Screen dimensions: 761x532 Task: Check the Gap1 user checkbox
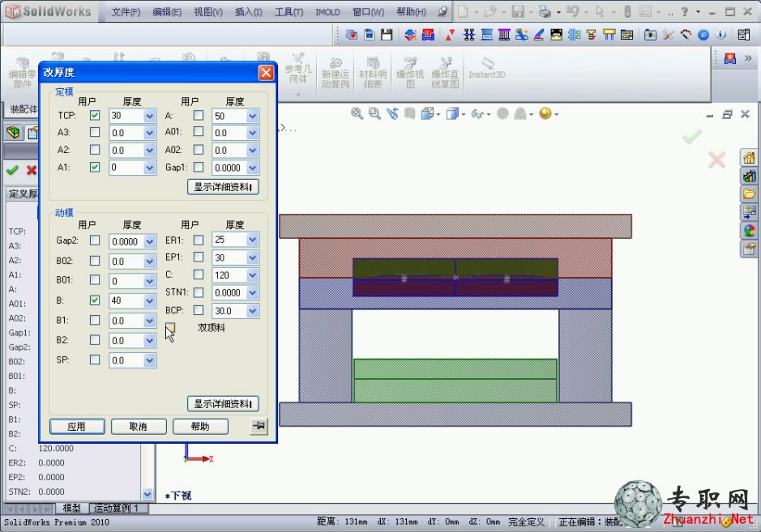pos(199,167)
